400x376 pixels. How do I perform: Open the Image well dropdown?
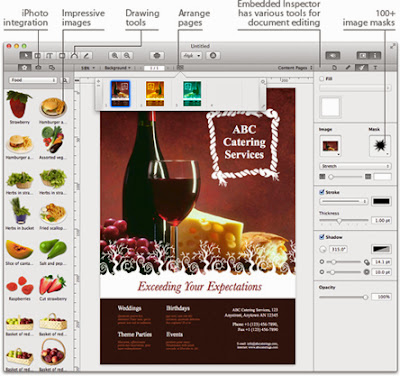coord(330,146)
